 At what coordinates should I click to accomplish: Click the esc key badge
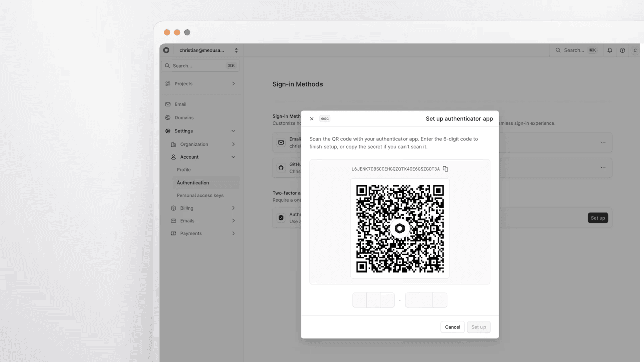pyautogui.click(x=325, y=119)
